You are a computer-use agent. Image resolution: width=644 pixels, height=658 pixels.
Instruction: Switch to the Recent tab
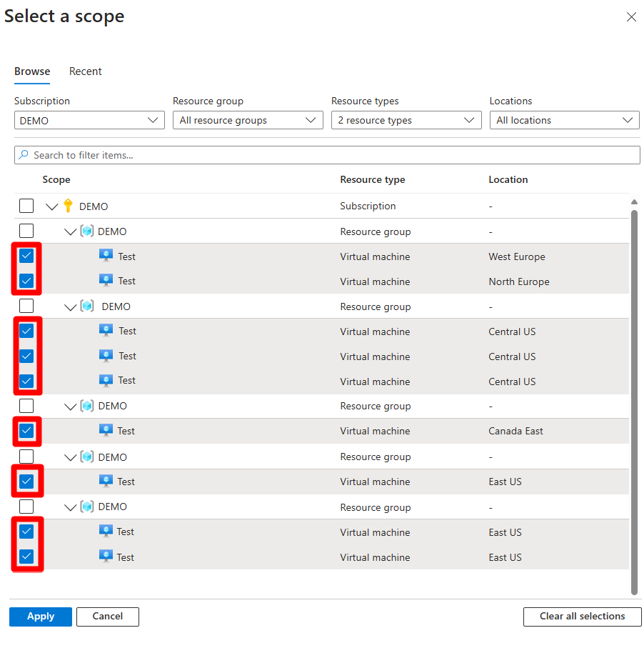85,71
